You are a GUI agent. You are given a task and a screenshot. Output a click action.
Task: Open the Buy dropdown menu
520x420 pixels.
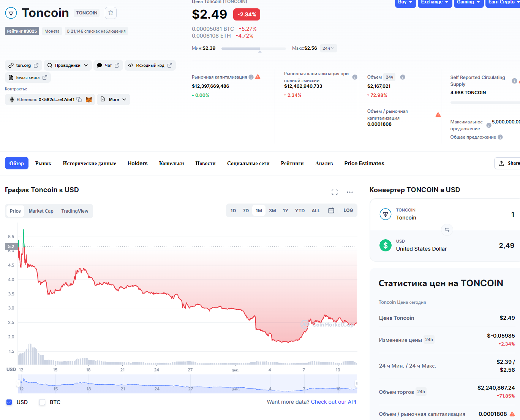405,2
